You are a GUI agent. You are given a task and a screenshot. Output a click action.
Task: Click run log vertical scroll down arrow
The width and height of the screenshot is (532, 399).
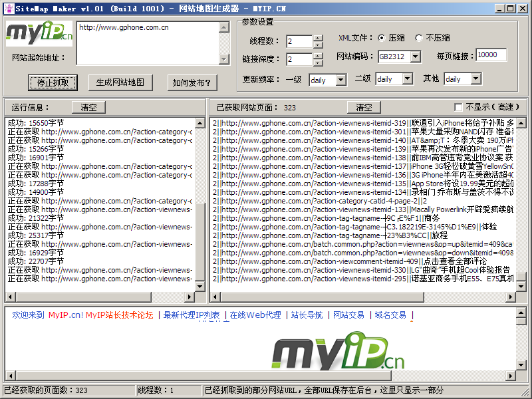coord(200,287)
